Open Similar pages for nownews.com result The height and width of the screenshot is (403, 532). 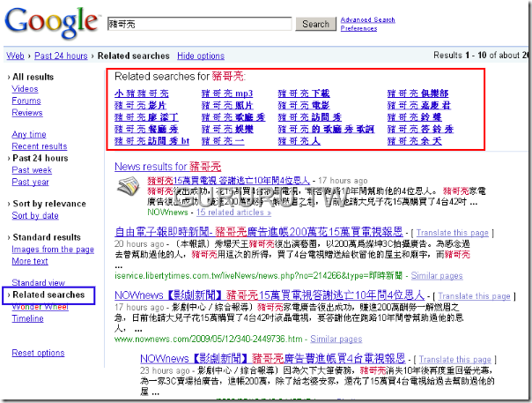[336, 340]
